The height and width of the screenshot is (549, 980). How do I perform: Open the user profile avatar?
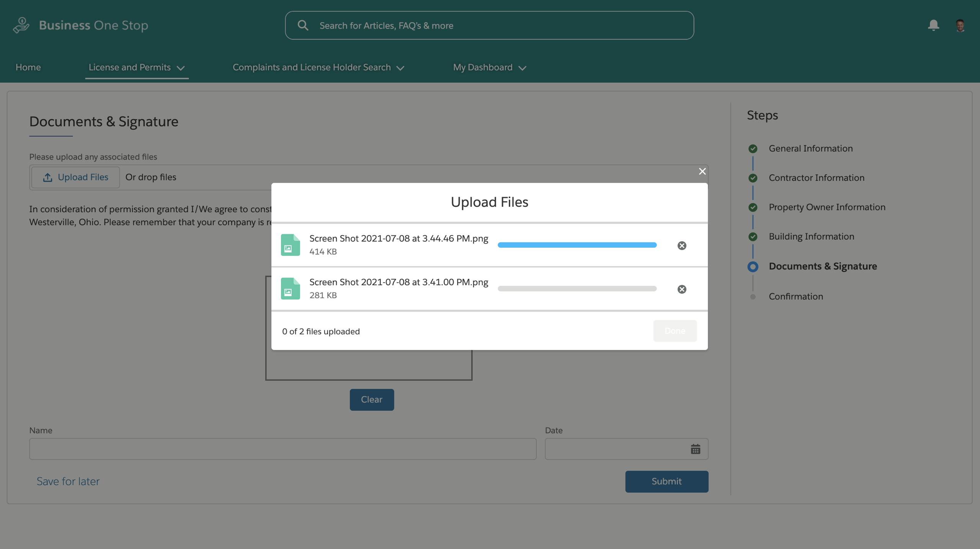point(960,26)
